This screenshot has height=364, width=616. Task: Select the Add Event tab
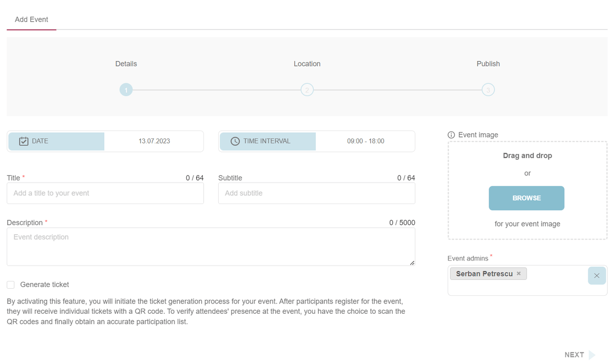tap(31, 19)
